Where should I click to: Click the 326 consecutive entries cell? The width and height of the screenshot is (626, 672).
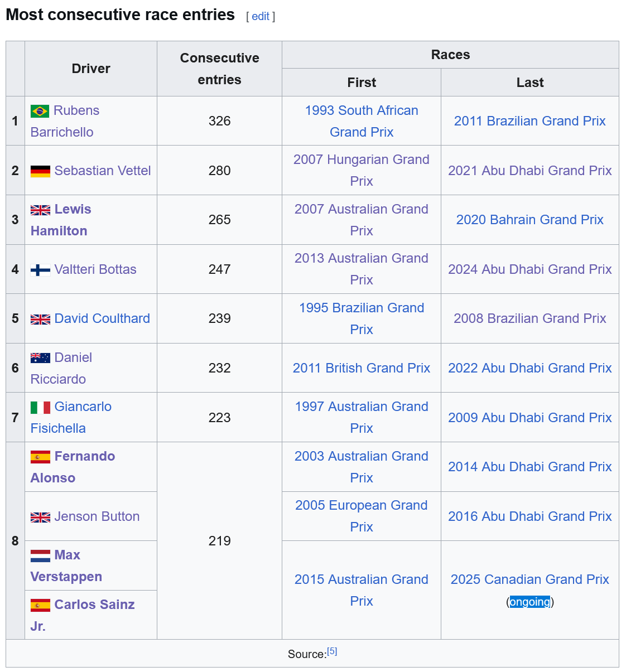[220, 121]
